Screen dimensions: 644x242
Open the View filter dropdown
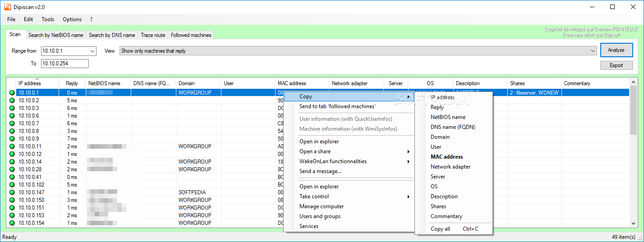593,51
